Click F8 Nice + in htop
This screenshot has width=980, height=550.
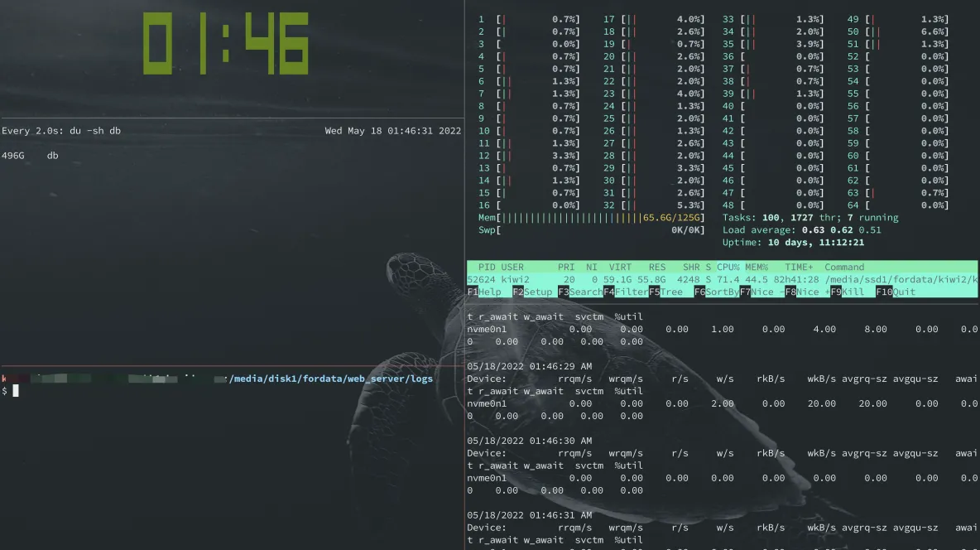(808, 292)
